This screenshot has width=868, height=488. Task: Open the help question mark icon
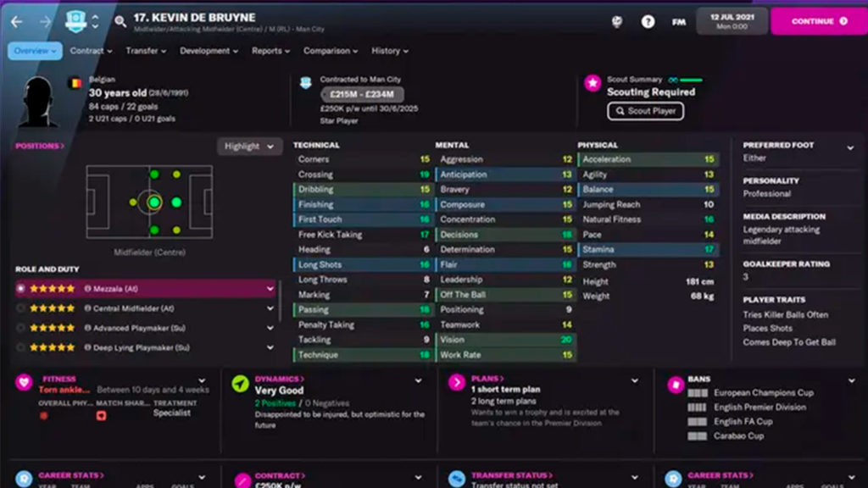click(647, 19)
